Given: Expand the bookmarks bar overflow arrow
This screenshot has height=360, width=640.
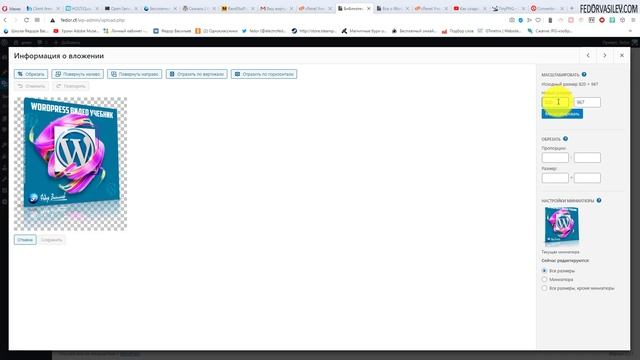Looking at the screenshot, I should (630, 31).
